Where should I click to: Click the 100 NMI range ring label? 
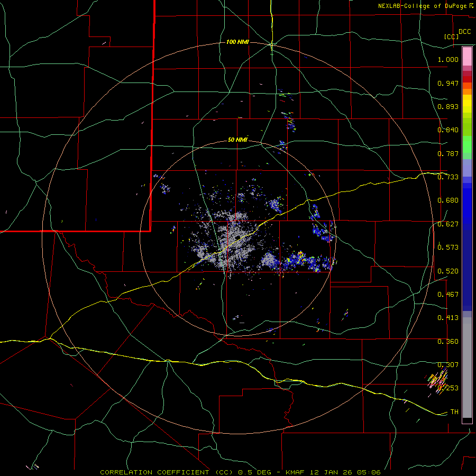[237, 42]
